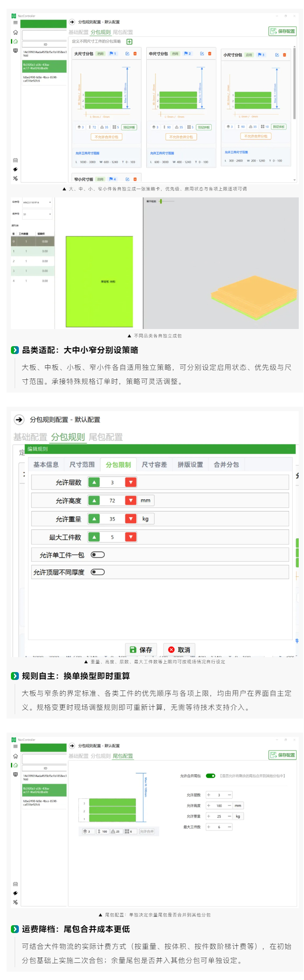Viewport: 304px width, 980px height.
Task: Add new strategy with green plus icon
Action: [x=129, y=42]
